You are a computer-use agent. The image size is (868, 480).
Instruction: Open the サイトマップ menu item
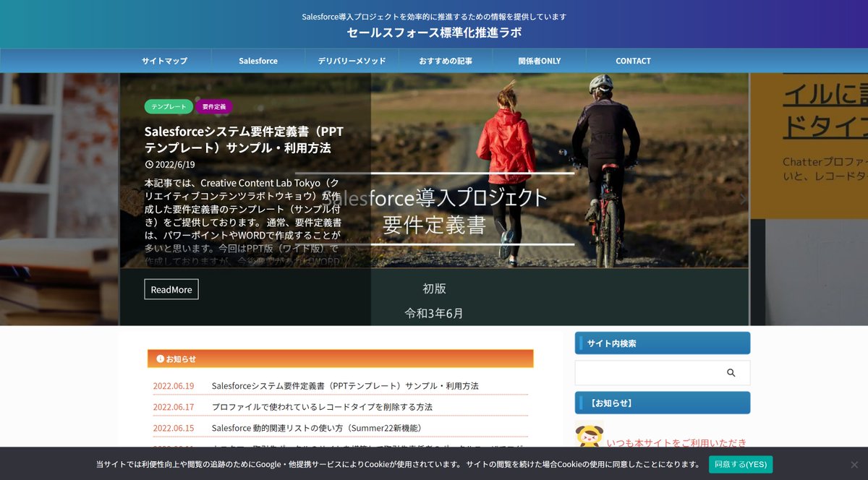164,61
